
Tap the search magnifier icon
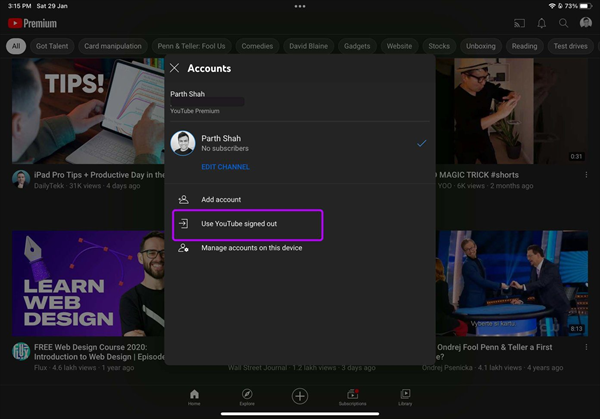(564, 23)
